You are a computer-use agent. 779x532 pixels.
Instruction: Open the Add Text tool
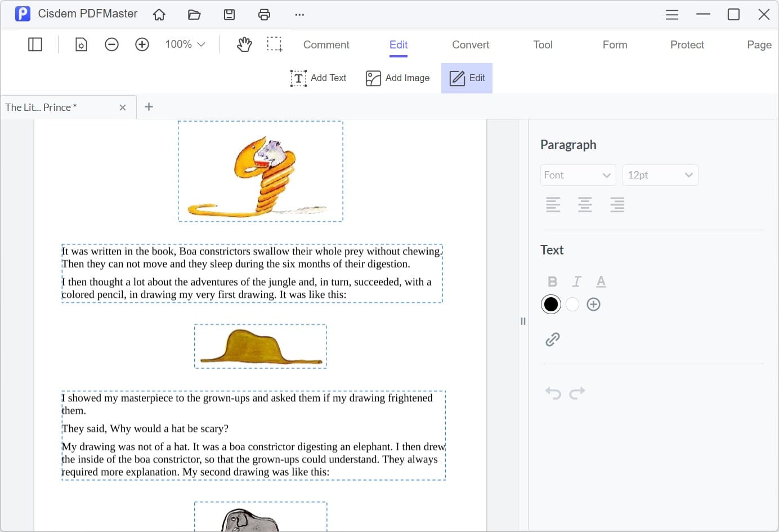pyautogui.click(x=319, y=78)
